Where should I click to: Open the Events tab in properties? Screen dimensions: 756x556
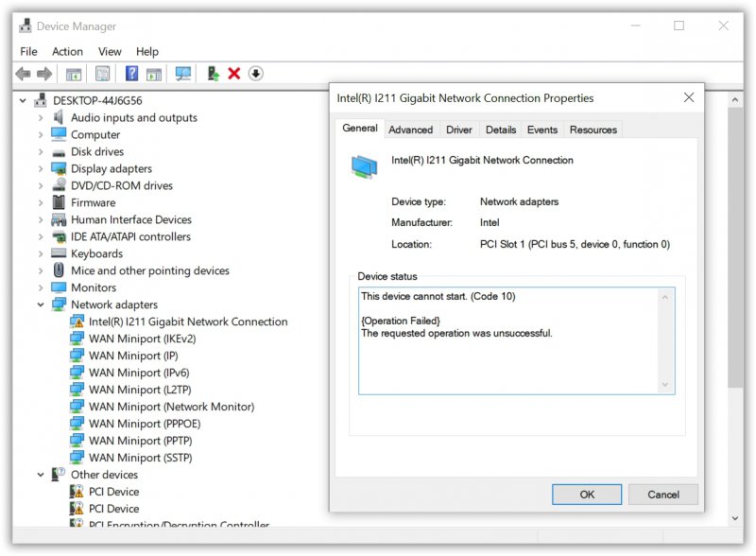click(542, 130)
